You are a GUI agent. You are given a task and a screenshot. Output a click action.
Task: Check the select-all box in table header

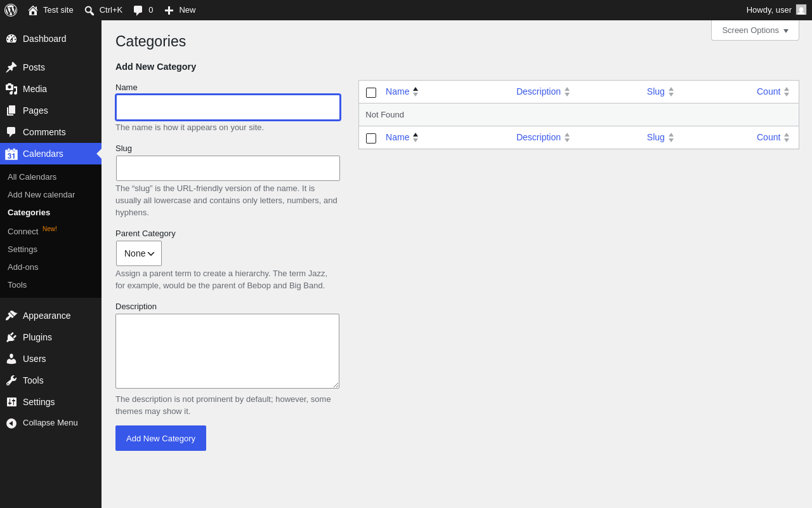pyautogui.click(x=371, y=93)
